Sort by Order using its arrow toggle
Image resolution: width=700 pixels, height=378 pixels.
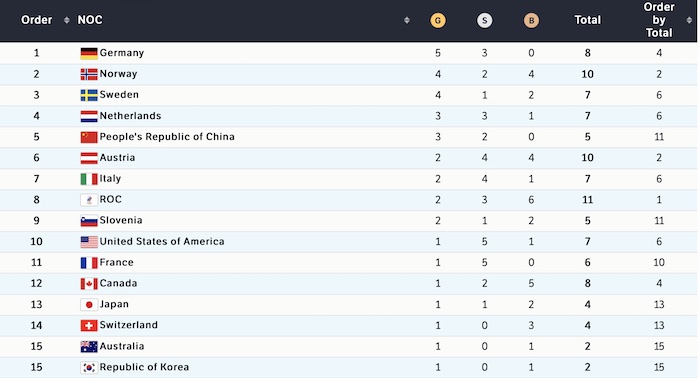pos(67,20)
